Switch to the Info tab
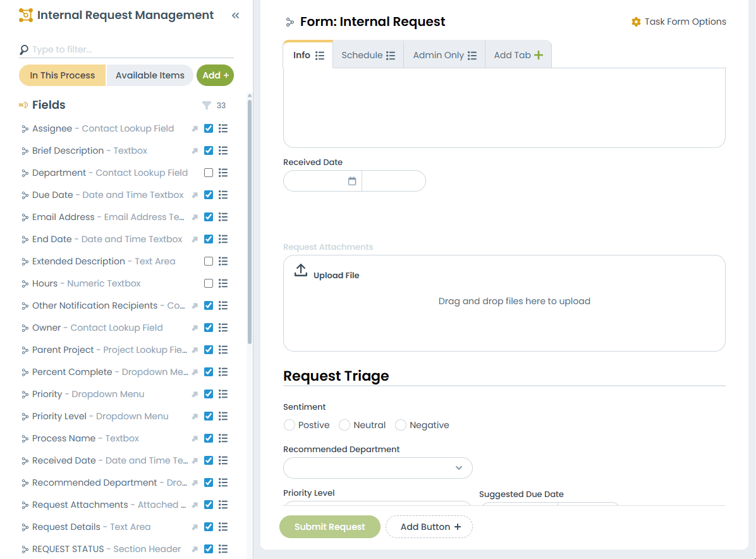Viewport: 756px width, 559px height. 308,55
